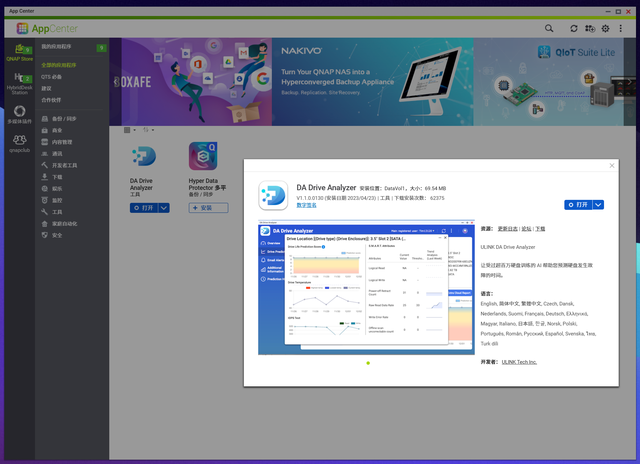Click DA Drive Analyzer title under tile
Image resolution: width=640 pixels, height=464 pixels.
point(141,184)
